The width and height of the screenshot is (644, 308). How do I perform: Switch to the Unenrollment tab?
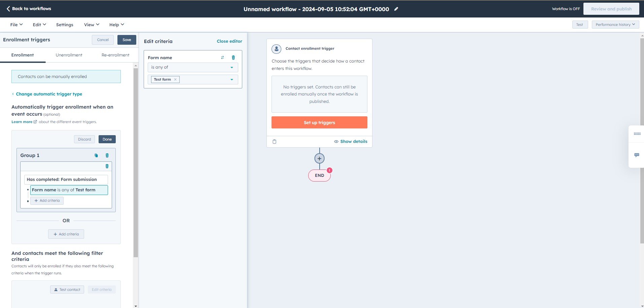tap(69, 55)
